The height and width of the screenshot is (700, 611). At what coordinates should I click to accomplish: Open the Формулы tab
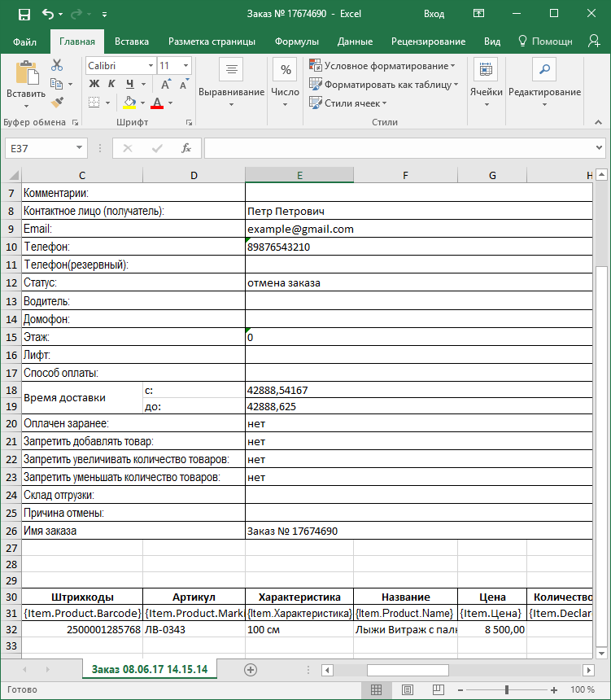(297, 42)
